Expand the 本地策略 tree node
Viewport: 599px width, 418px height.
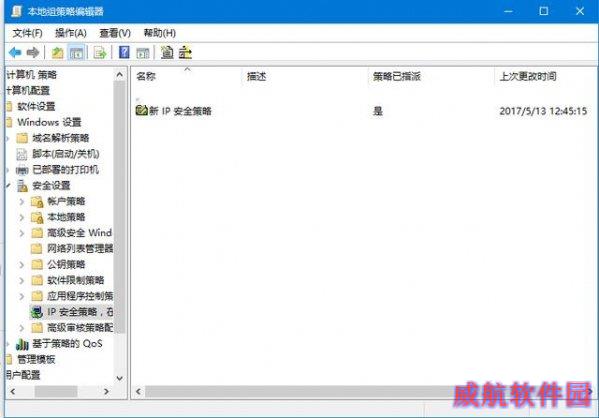(22, 217)
